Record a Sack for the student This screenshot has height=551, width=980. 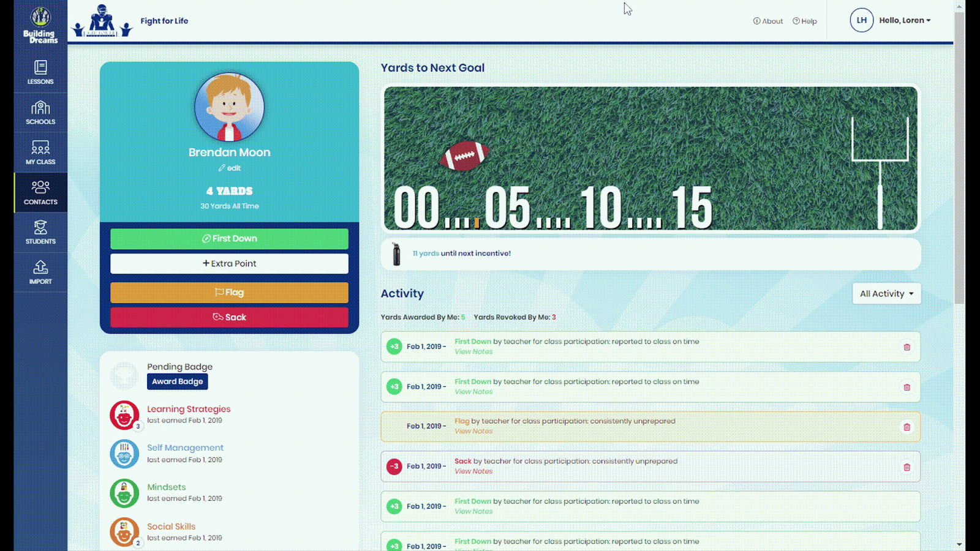[x=229, y=317]
